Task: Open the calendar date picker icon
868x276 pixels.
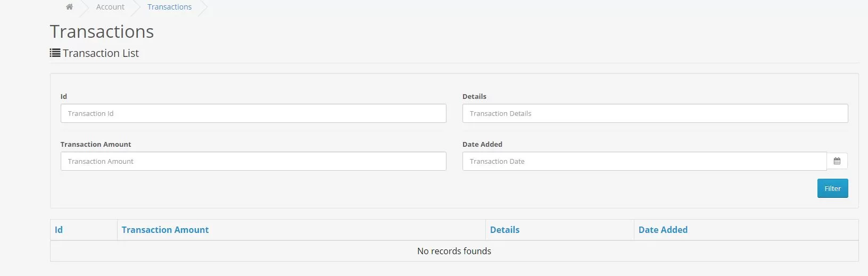Action: click(837, 161)
